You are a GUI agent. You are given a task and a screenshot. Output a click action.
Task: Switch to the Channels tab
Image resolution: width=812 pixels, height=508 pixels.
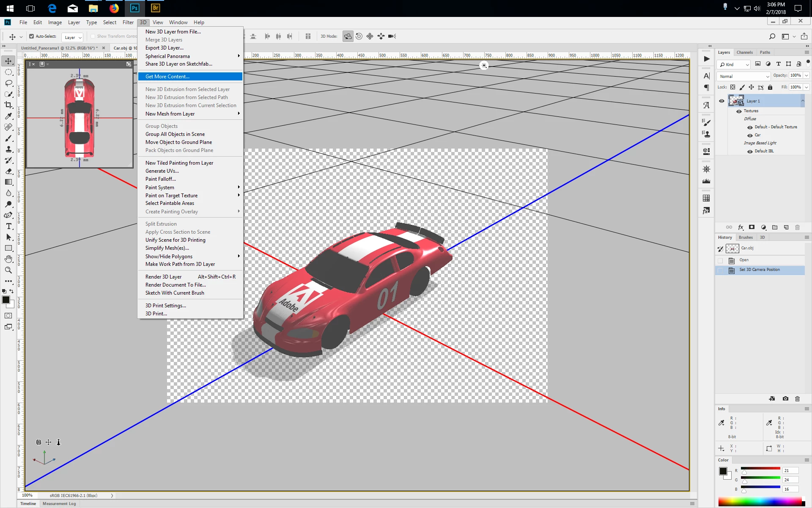click(744, 52)
